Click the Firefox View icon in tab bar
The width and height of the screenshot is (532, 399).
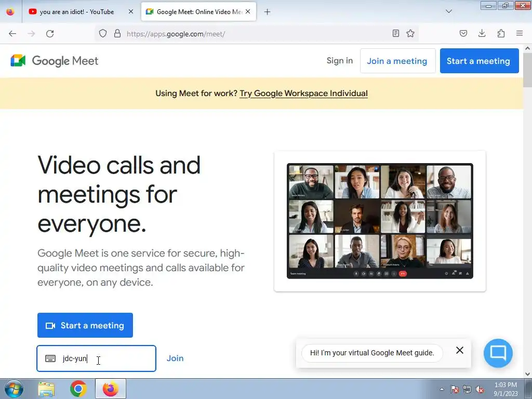tap(10, 12)
